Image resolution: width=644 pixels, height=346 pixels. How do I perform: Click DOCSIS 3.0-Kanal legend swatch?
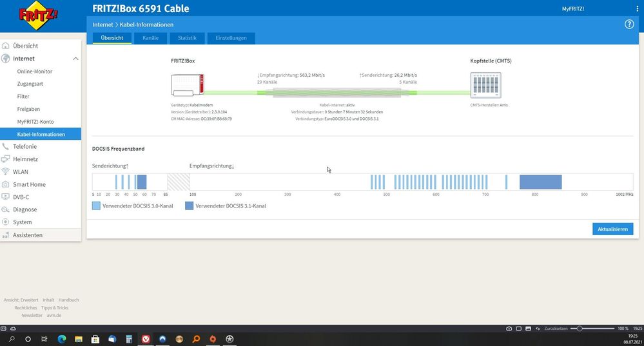tap(96, 206)
